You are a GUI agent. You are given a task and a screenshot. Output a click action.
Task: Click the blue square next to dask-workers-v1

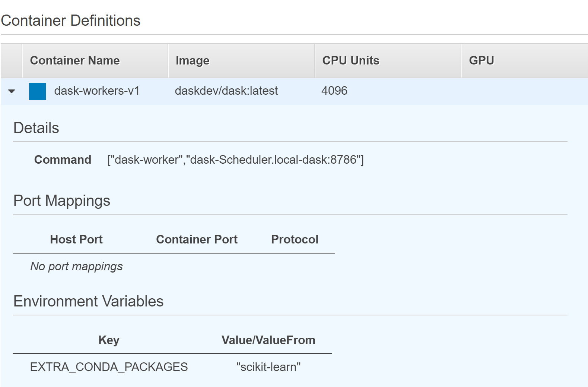(37, 91)
